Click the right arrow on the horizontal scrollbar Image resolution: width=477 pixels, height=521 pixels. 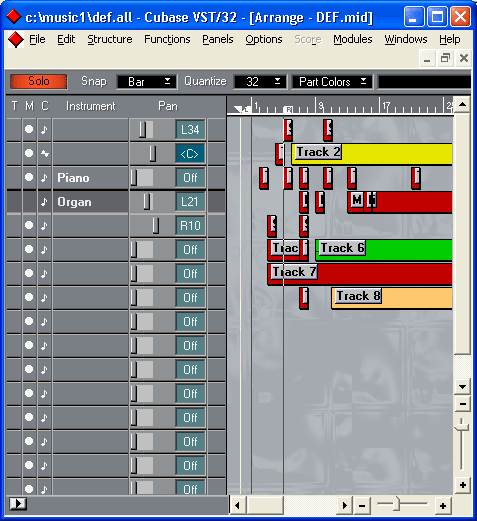[345, 506]
